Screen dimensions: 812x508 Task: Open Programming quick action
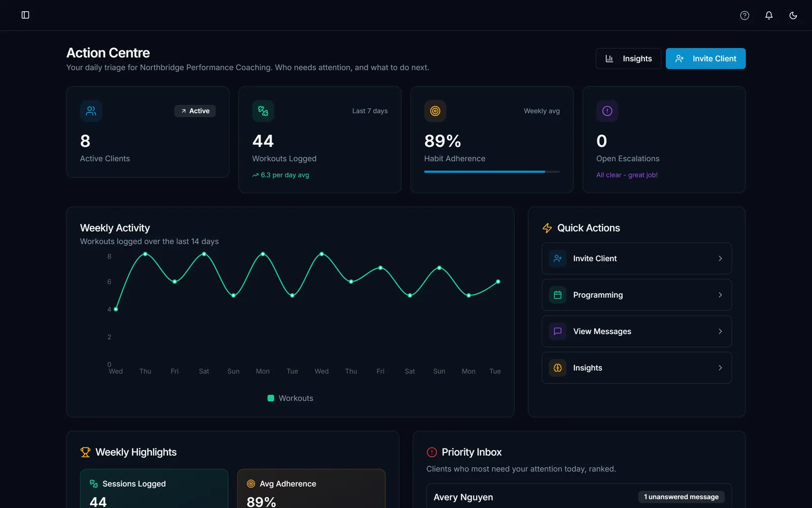[636, 295]
